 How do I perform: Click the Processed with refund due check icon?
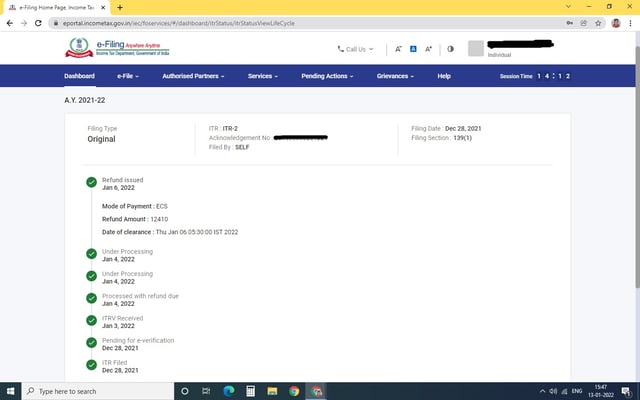pos(91,298)
